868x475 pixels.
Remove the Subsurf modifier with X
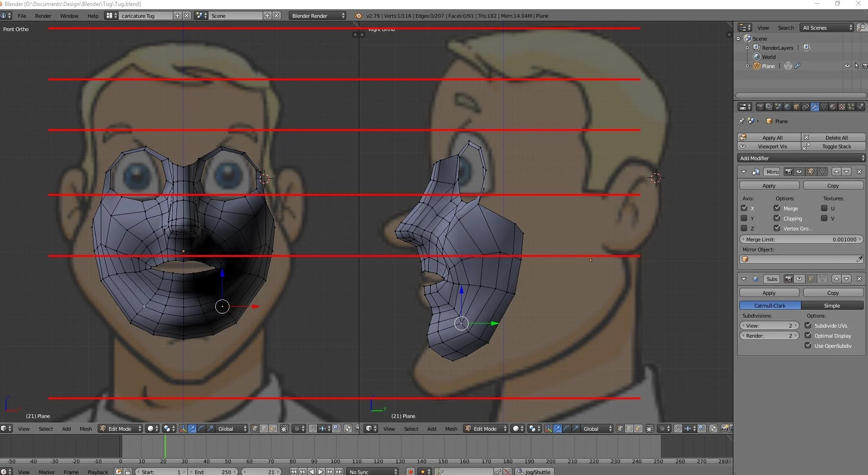tap(859, 279)
